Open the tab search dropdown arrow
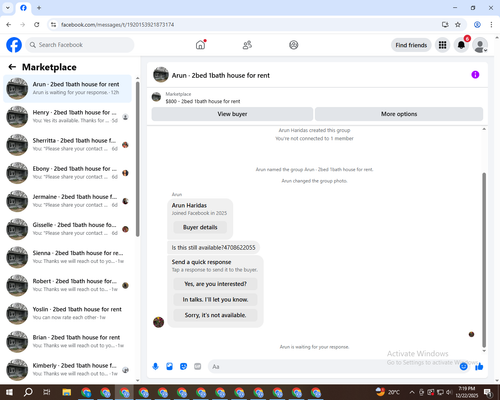 (8, 8)
